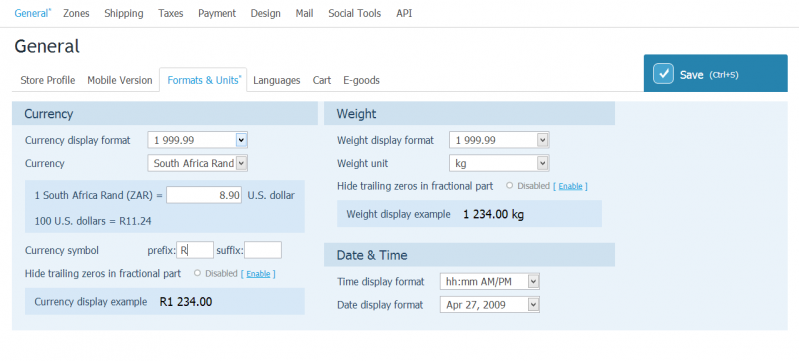Open Payment settings

[217, 13]
